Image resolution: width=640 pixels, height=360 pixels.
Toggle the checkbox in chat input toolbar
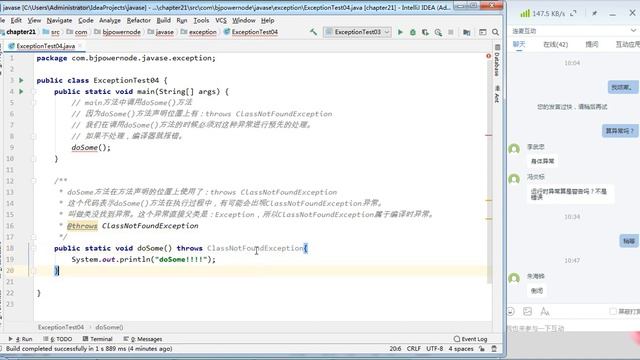[x=613, y=311]
